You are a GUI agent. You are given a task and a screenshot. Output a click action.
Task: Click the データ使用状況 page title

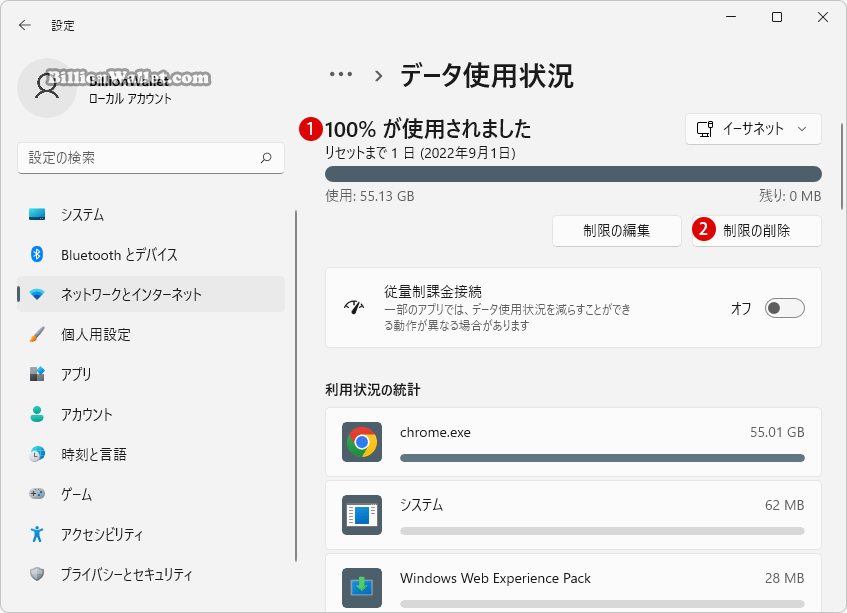pyautogui.click(x=486, y=76)
